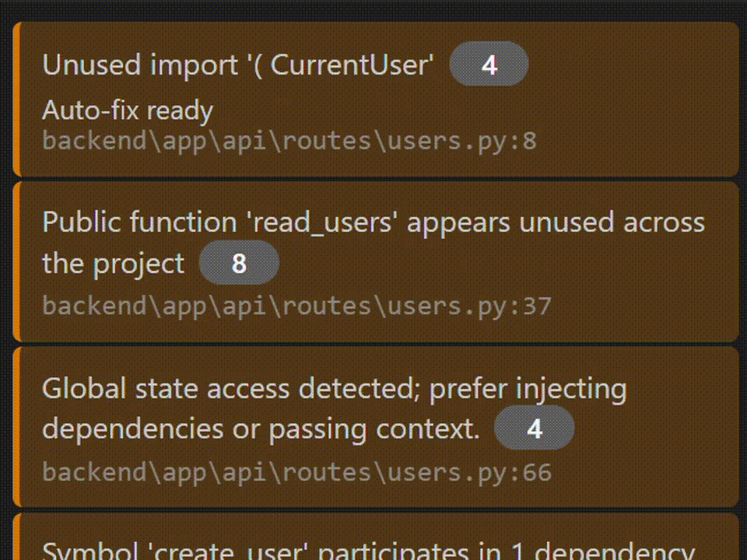The image size is (747, 560).
Task: Open file path users.py:66 under global state issue
Action: click(296, 472)
